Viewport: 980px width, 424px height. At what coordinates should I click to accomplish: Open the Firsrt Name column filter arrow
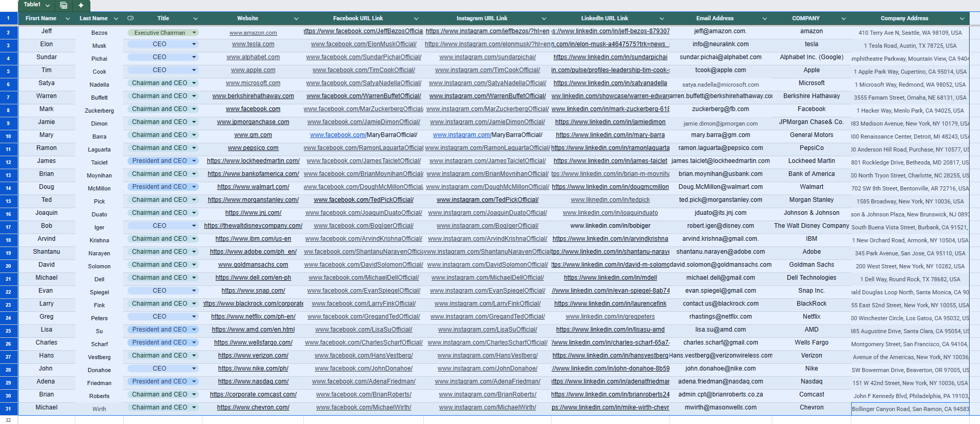tap(68, 19)
